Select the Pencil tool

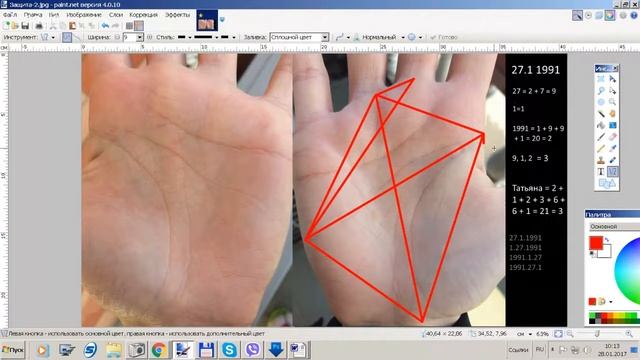(601, 149)
